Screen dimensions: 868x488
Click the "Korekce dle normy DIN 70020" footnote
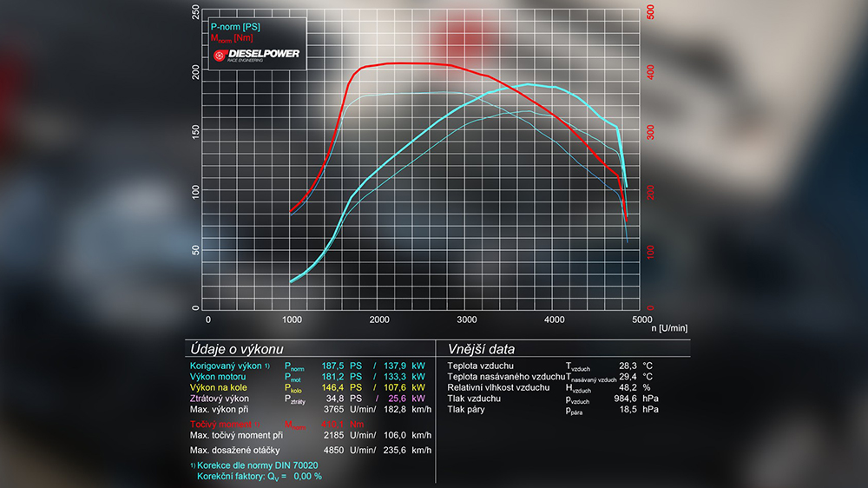[x=254, y=465]
